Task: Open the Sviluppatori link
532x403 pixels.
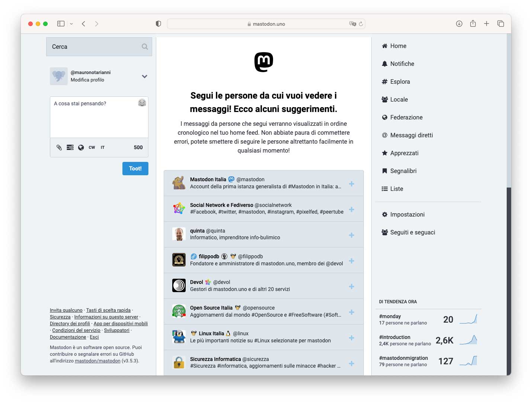Action: point(117,330)
